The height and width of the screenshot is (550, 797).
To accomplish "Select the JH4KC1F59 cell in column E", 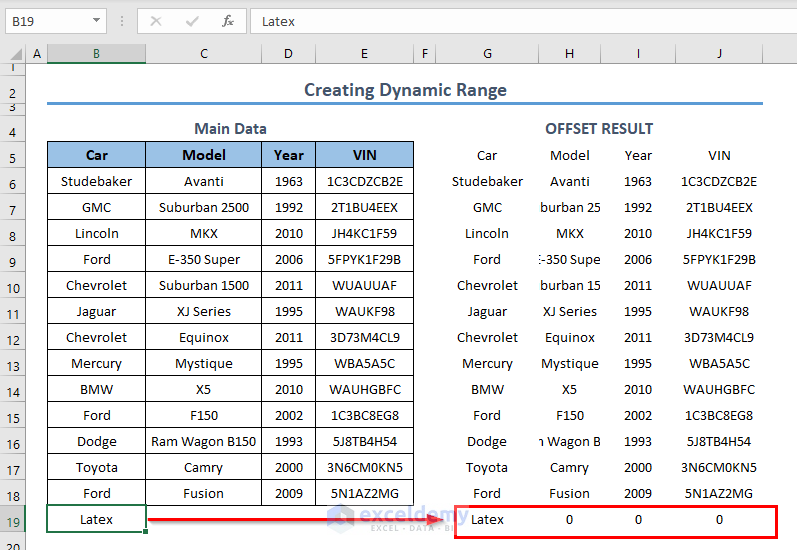I will (x=364, y=233).
